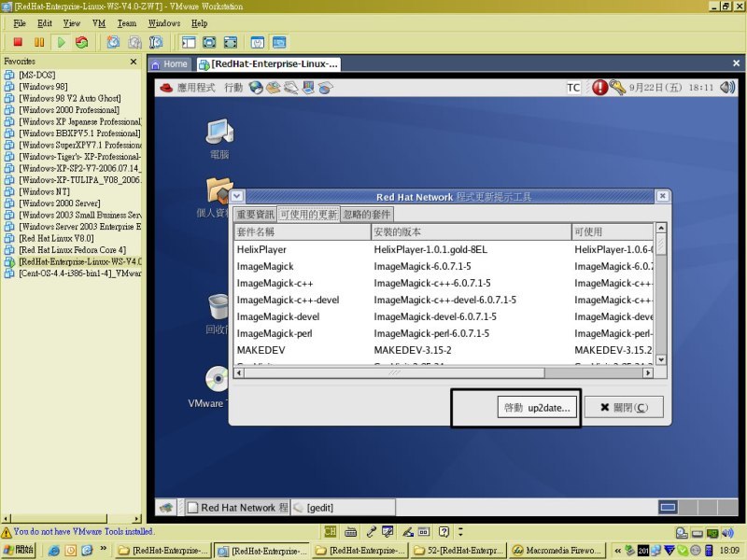This screenshot has height=560, width=747.
Task: Click the package list scroll-down arrow
Action: 661,360
